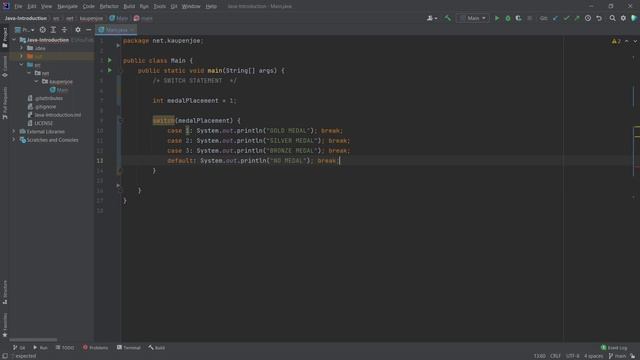Expand the .idea folder
The height and width of the screenshot is (360, 640).
point(22,48)
